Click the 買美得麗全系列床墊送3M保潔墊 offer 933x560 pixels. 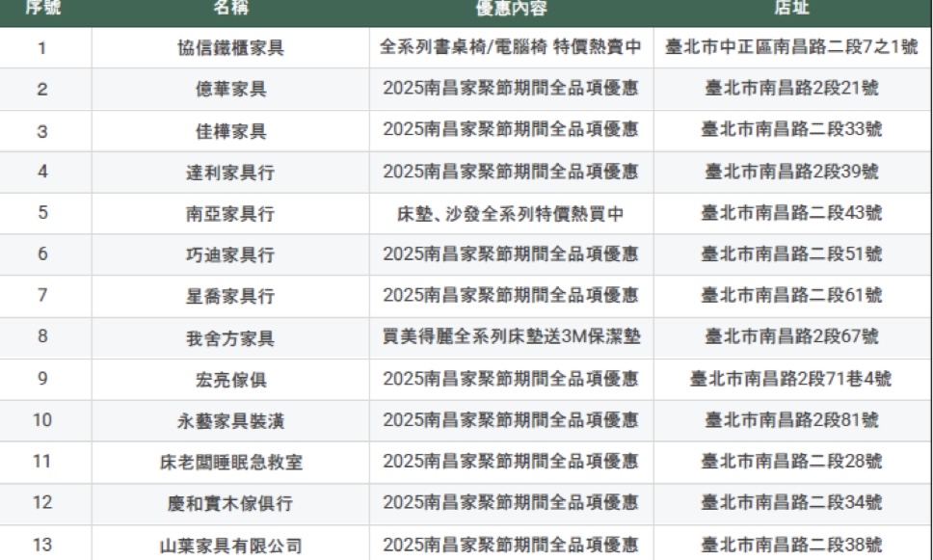point(511,336)
